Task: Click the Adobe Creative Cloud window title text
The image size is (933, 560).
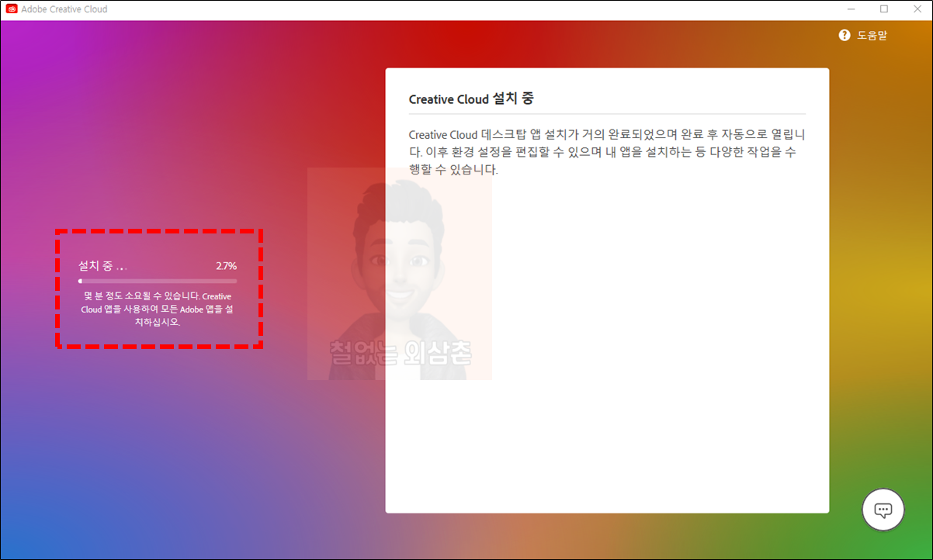Action: (x=64, y=9)
